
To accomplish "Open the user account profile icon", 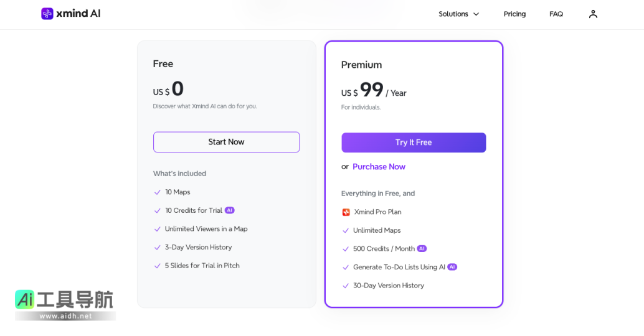I will 593,14.
